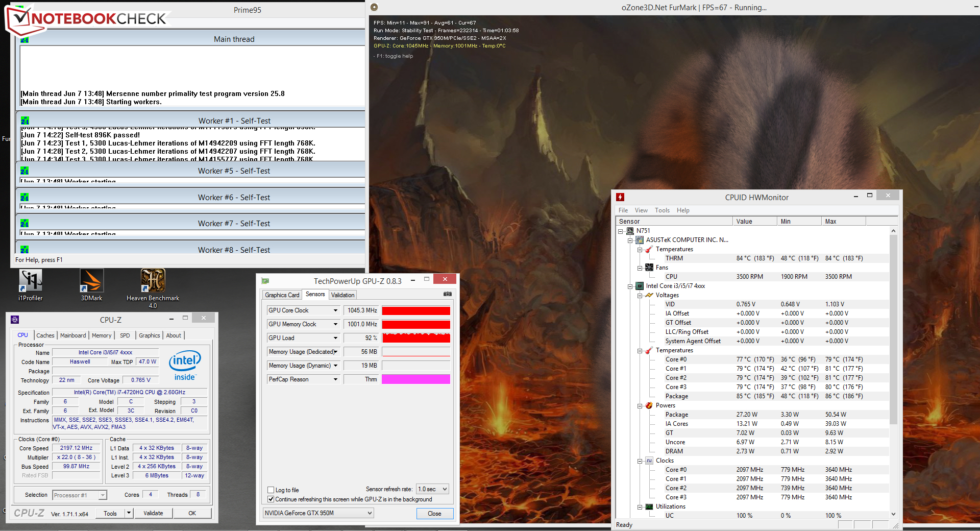Screen dimensions: 980x531
Task: Click the CPU-Z title bar icon
Action: 15,320
